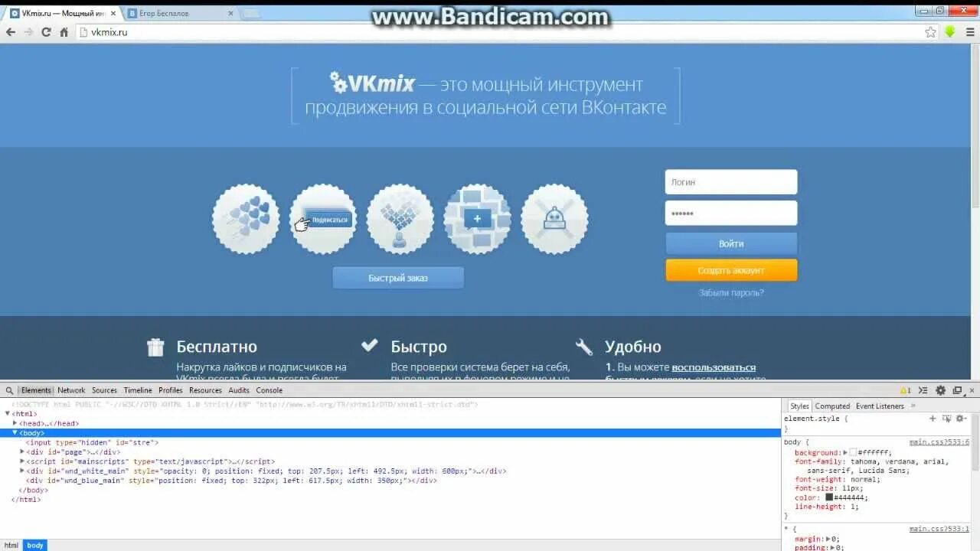Screen dimensions: 980x551
Task: Click the plus speech-bubble badge icon
Action: pos(478,219)
